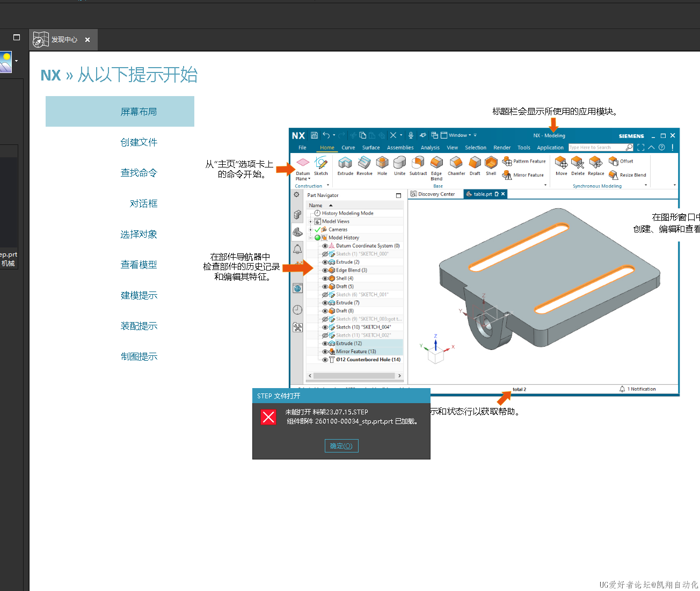Open the dropdown arrow beside the landscape image icon

tap(17, 61)
